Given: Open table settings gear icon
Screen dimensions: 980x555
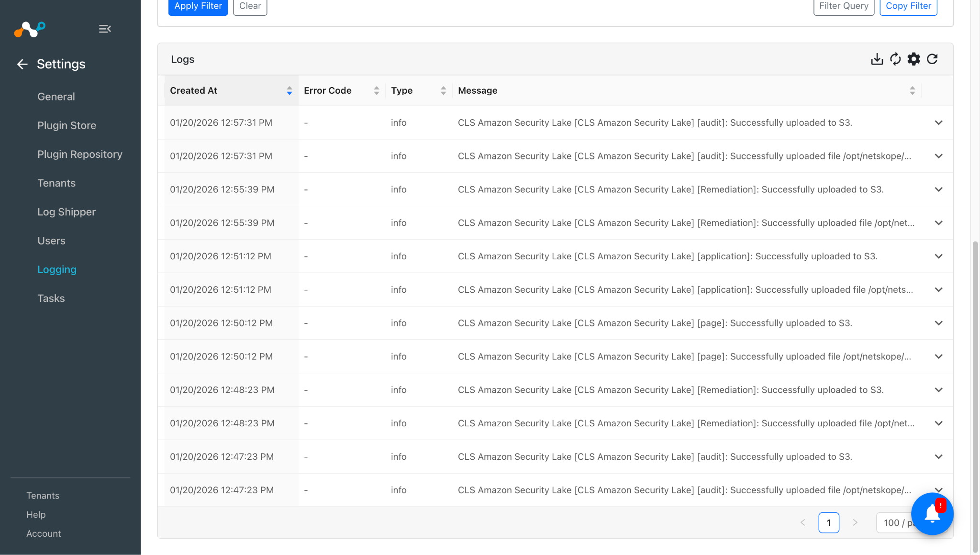Looking at the screenshot, I should tap(914, 59).
